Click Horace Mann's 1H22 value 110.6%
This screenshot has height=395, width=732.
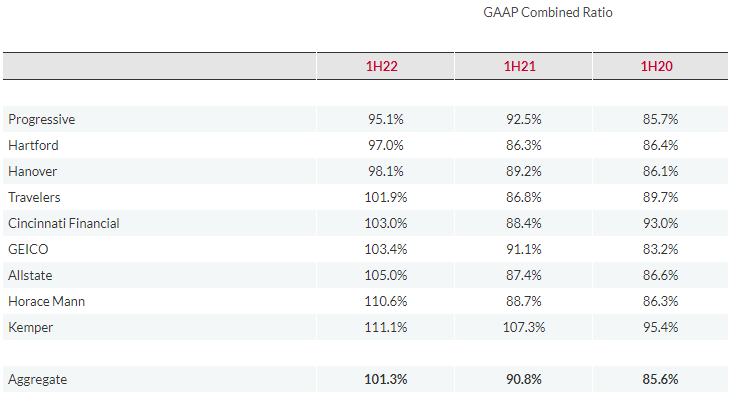coord(386,302)
